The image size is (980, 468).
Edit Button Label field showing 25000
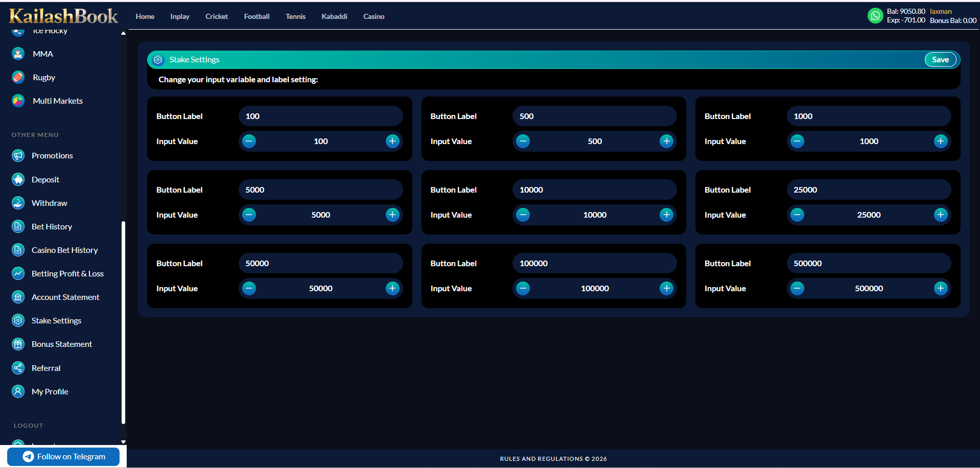click(869, 190)
